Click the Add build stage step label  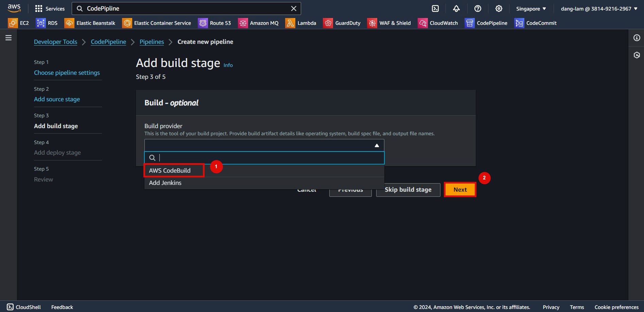56,126
